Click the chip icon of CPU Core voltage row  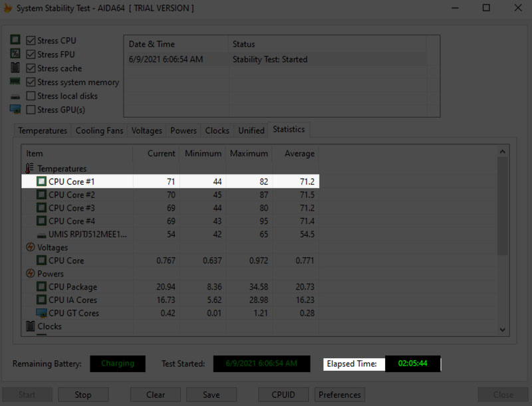coord(41,260)
